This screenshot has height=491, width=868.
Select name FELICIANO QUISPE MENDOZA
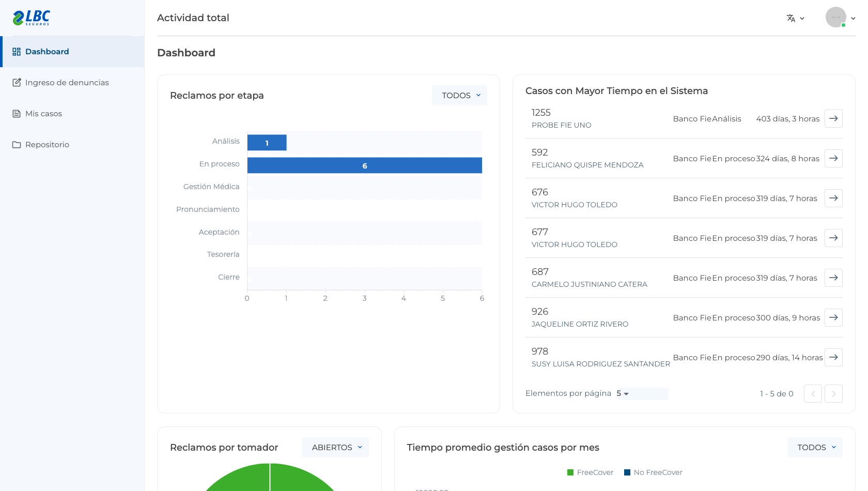coord(587,165)
